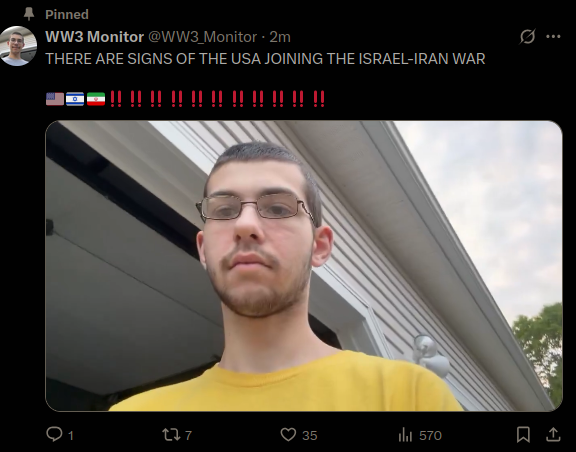This screenshot has width=576, height=452.
Task: Click the Grok slashed-circle icon
Action: coord(527,36)
